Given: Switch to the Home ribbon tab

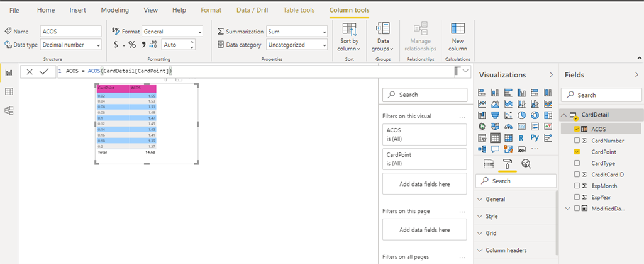Looking at the screenshot, I should click(x=46, y=10).
